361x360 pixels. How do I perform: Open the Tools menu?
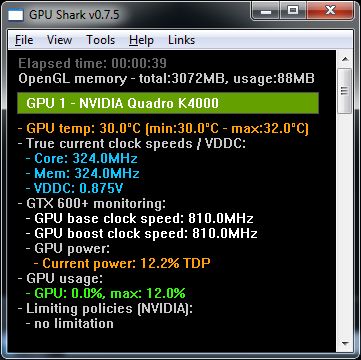pyautogui.click(x=100, y=40)
